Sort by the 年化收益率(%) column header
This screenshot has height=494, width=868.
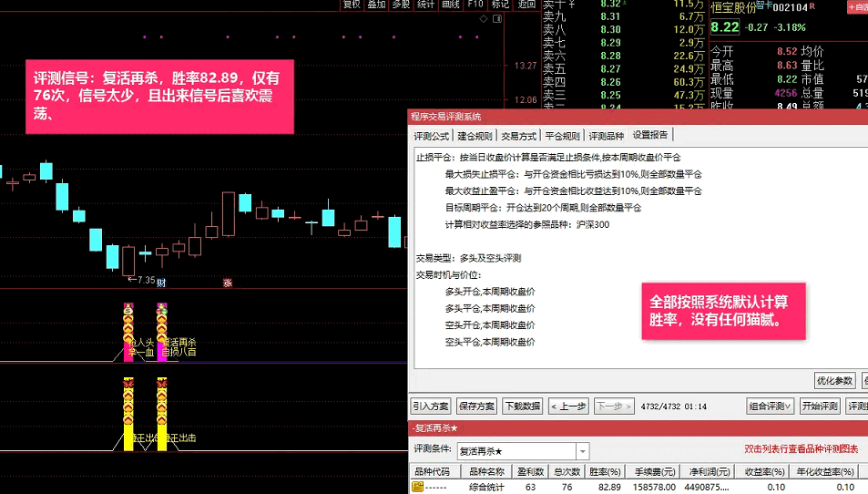coord(825,472)
